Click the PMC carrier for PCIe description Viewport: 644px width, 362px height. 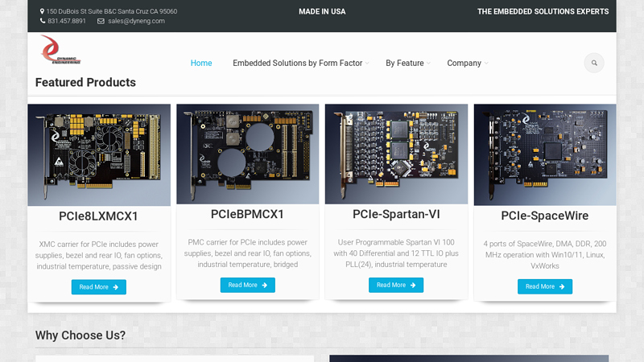coord(248,253)
